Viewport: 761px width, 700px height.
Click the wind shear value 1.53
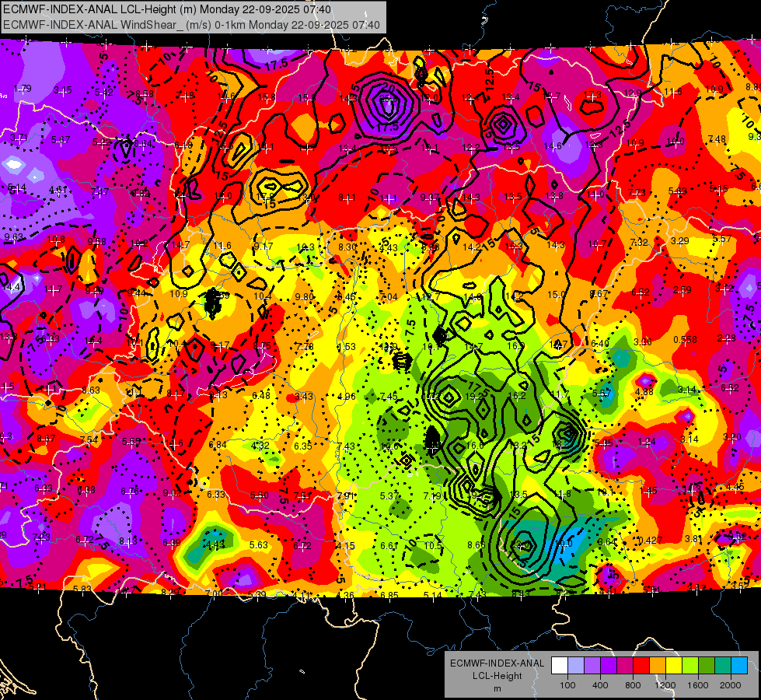click(347, 347)
